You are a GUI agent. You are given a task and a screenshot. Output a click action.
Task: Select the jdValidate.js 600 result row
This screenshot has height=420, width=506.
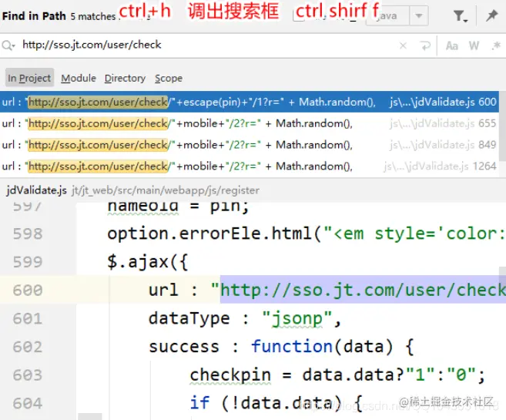tap(249, 102)
